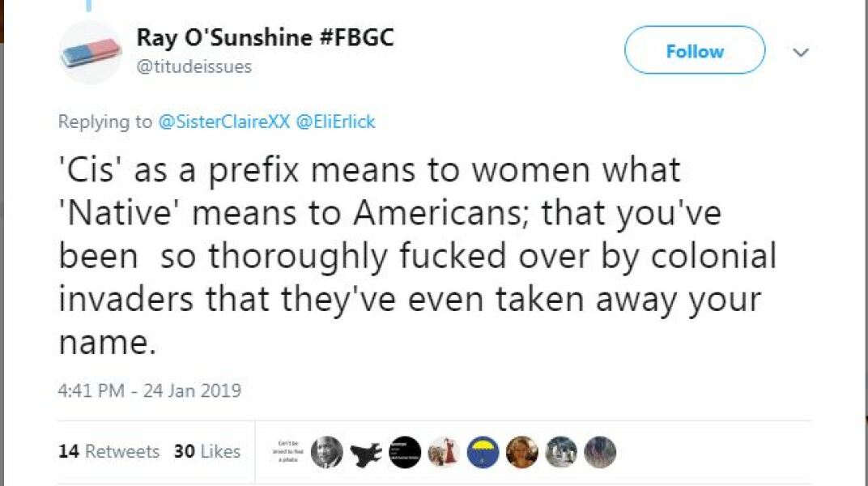Click the name Ray O'Sunshine #FBGC
This screenshot has width=868, height=486.
266,36
